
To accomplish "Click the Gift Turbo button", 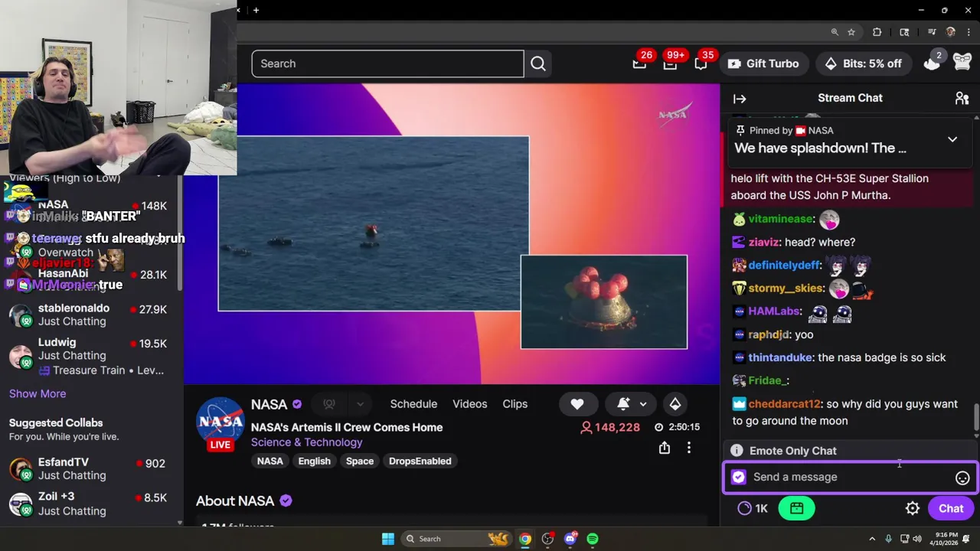I will click(763, 64).
